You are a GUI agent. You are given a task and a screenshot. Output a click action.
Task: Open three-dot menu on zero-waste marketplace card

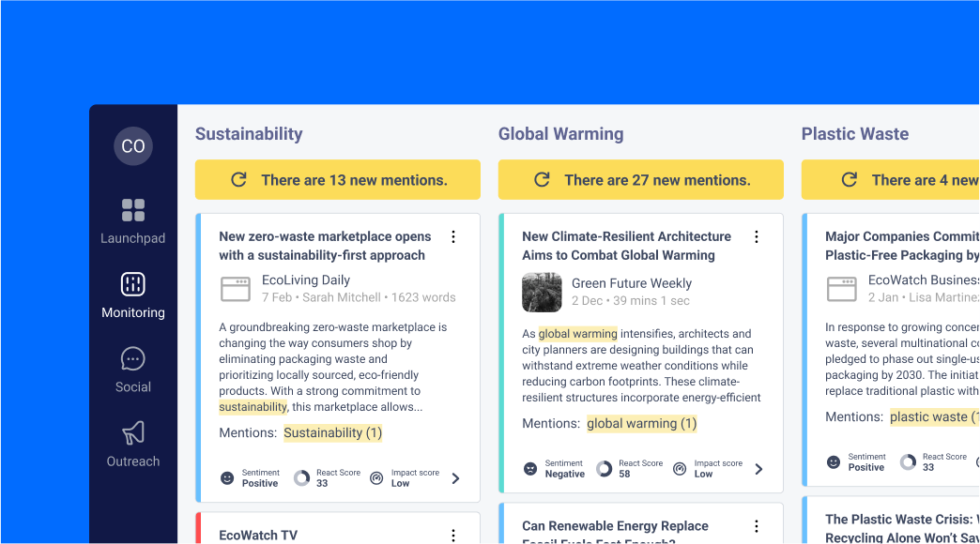click(453, 237)
